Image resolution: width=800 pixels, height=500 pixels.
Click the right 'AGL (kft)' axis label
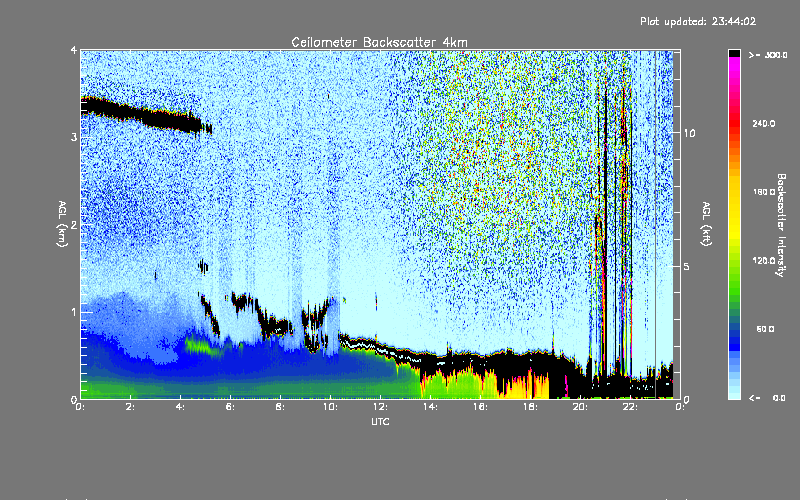coord(706,224)
